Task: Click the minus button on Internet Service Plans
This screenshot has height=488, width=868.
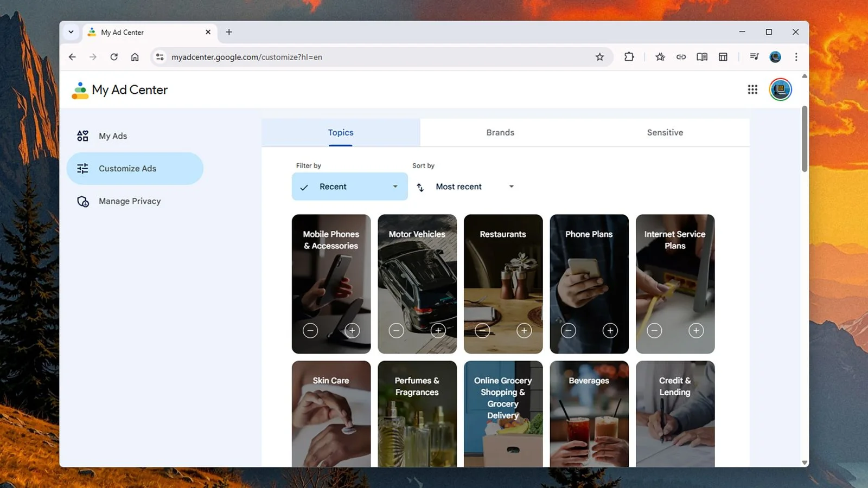Action: pyautogui.click(x=654, y=330)
